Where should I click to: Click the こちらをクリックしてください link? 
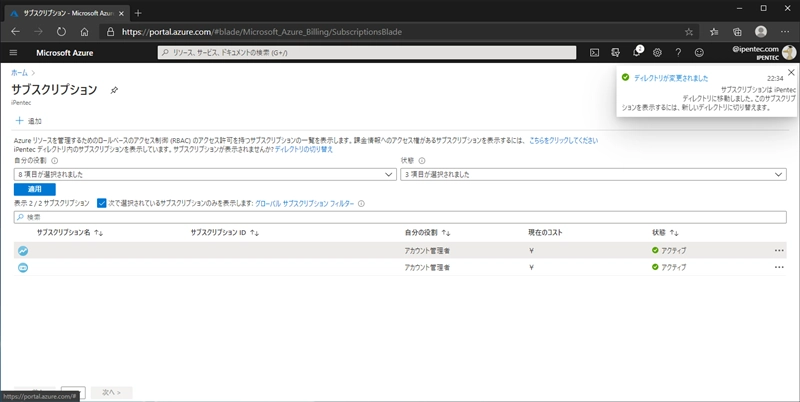tap(563, 140)
